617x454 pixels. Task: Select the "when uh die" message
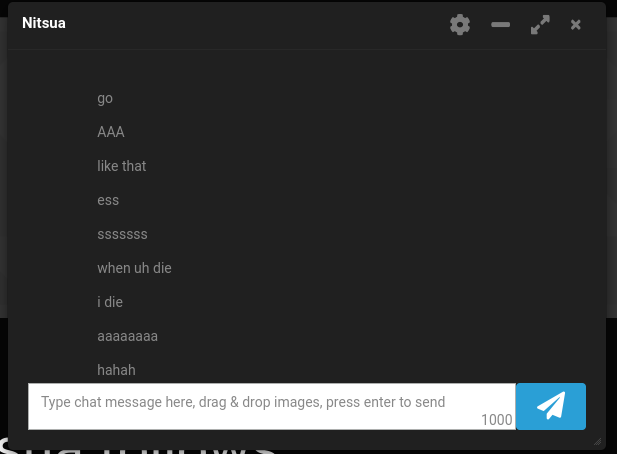[x=135, y=268]
